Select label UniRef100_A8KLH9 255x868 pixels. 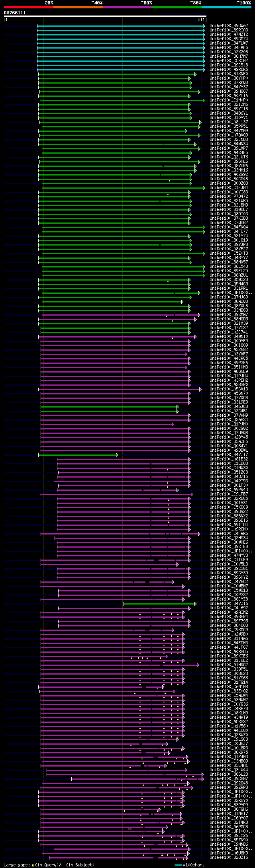coord(229,713)
